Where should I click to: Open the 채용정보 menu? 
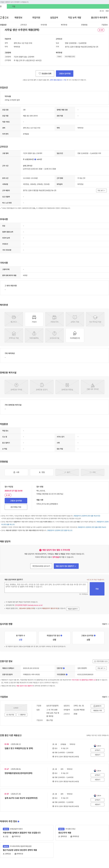click(18, 18)
